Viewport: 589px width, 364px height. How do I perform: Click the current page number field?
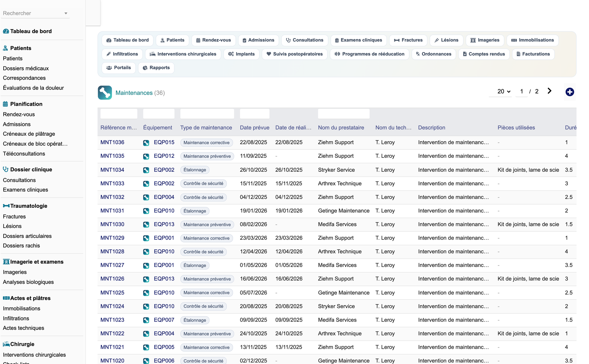[522, 91]
